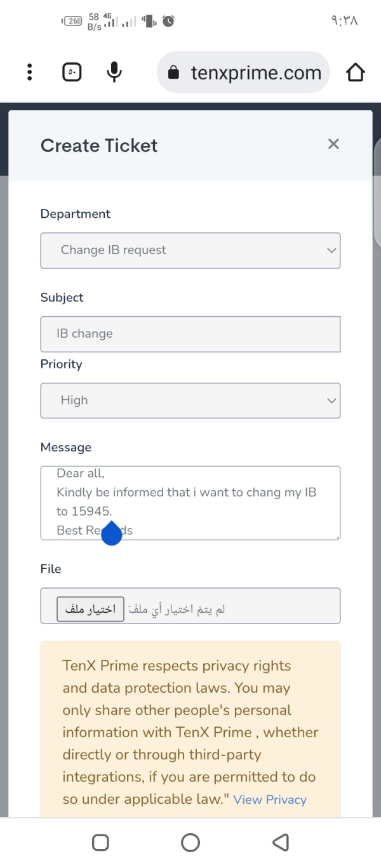The height and width of the screenshot is (868, 381).
Task: Click the Priority dropdown chevron arrow
Action: 331,401
